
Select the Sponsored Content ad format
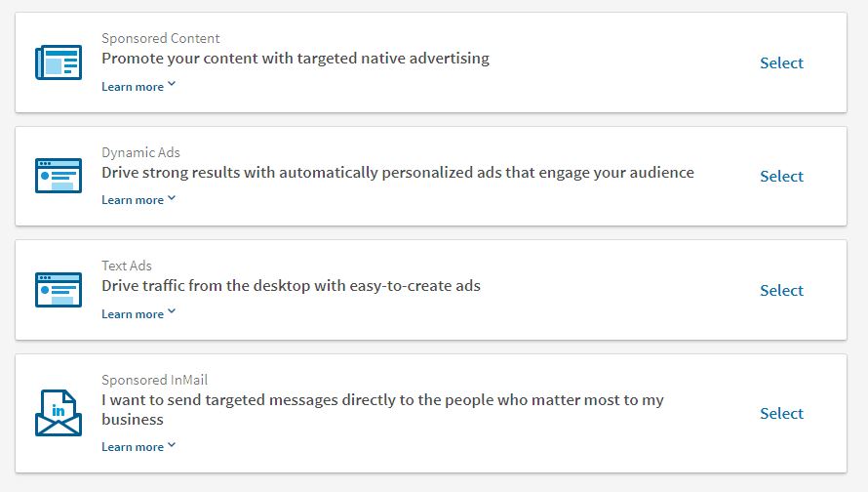tap(781, 62)
